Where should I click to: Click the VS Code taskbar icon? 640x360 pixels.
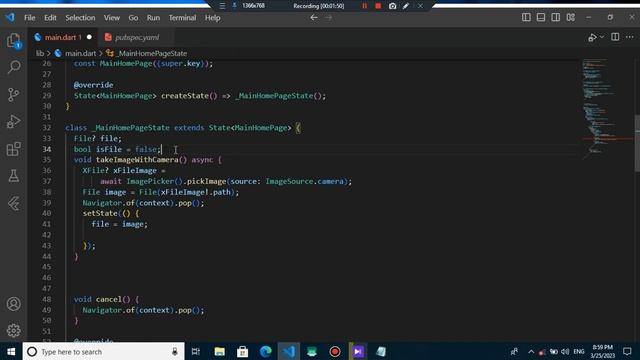click(x=289, y=351)
